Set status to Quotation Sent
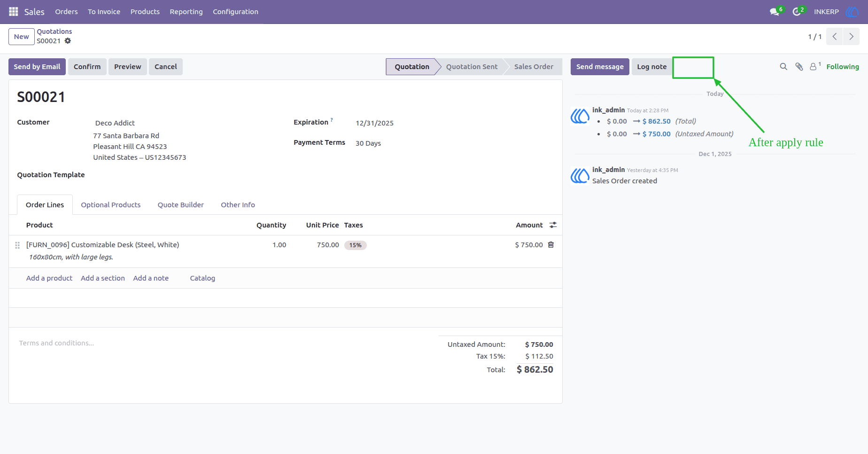This screenshot has width=868, height=454. click(472, 67)
